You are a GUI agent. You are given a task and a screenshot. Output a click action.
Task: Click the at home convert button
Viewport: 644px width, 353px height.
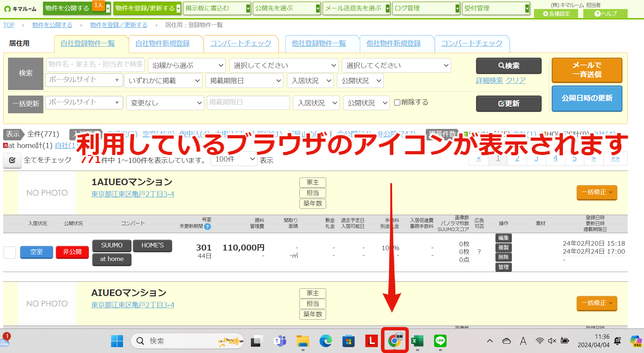pos(112,259)
